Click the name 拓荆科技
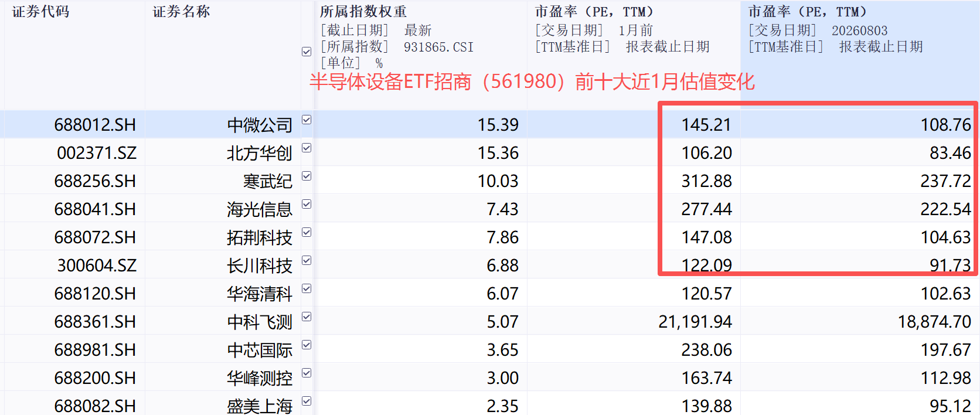 [x=260, y=237]
